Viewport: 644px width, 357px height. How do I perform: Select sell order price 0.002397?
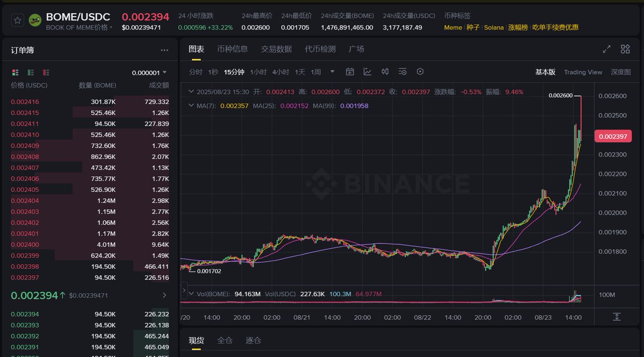click(x=25, y=277)
